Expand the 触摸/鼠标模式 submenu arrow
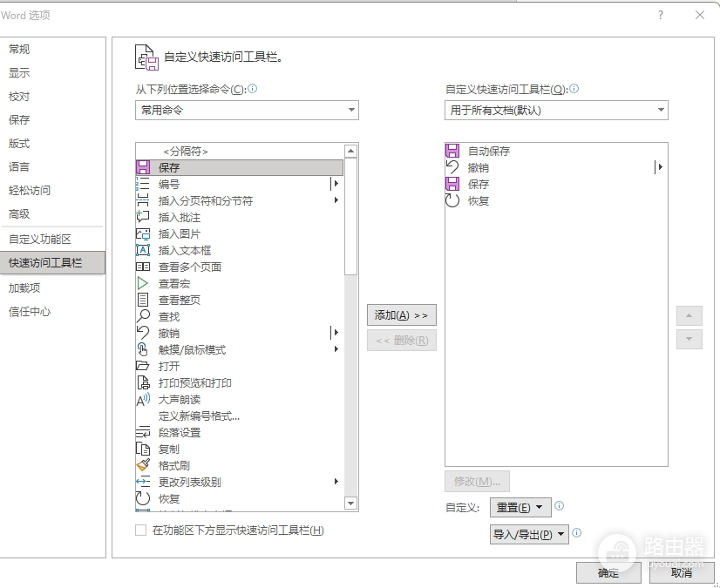 coord(336,348)
